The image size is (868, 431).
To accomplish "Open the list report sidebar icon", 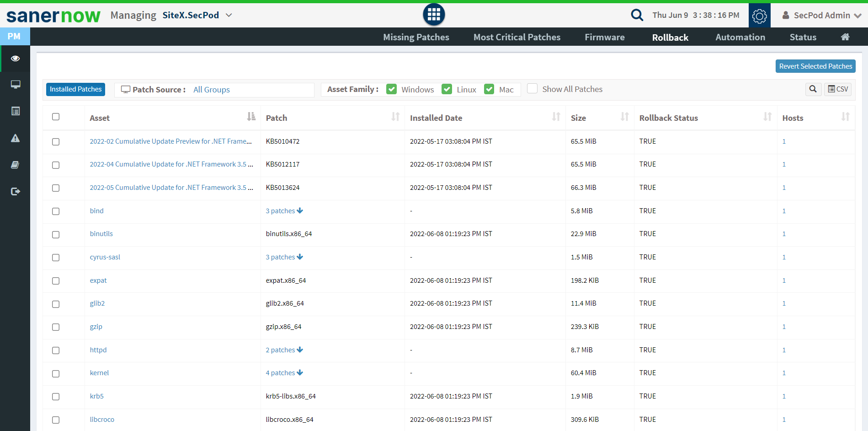I will (x=16, y=111).
